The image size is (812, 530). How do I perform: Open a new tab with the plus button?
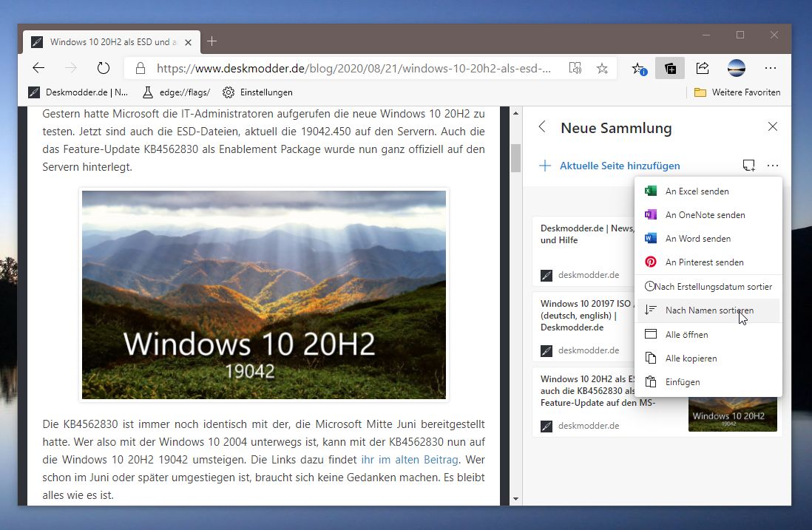(212, 41)
